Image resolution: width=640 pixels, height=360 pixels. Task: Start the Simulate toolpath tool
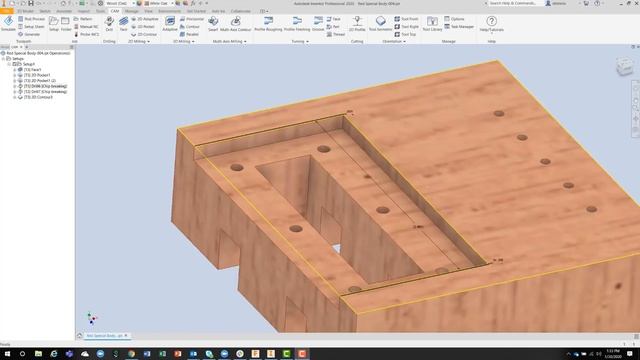pyautogui.click(x=8, y=24)
